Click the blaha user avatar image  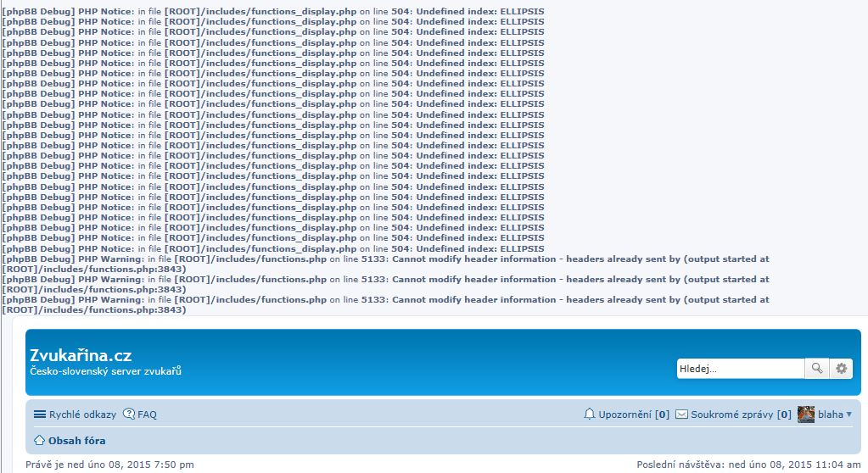806,415
